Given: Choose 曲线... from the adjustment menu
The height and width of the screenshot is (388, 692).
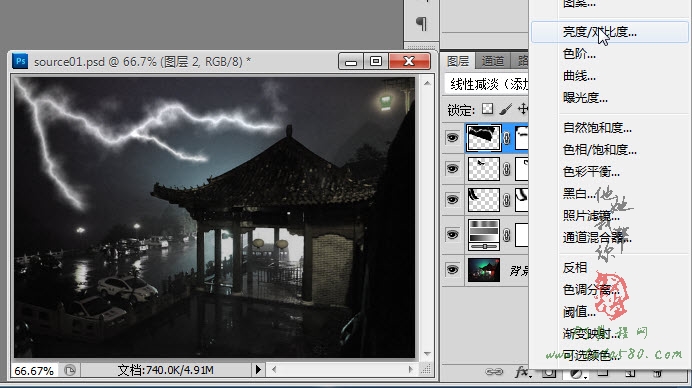Looking at the screenshot, I should click(x=579, y=76).
